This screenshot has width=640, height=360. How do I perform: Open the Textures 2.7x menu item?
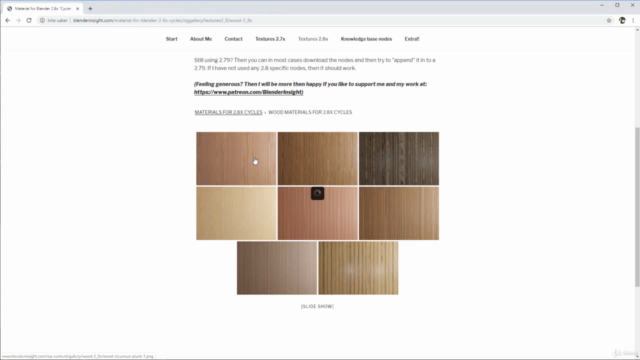[270, 39]
